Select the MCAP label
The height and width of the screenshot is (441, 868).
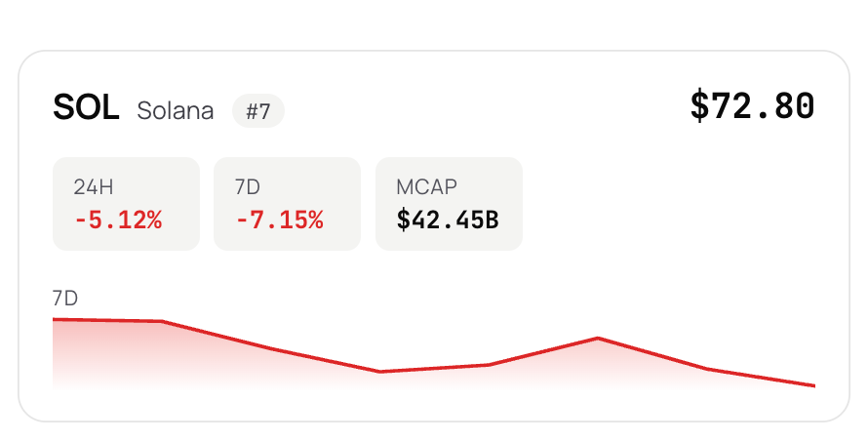click(x=427, y=187)
